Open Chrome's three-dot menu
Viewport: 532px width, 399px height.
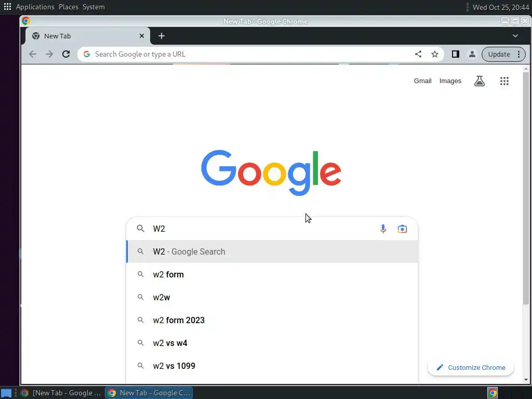(519, 54)
